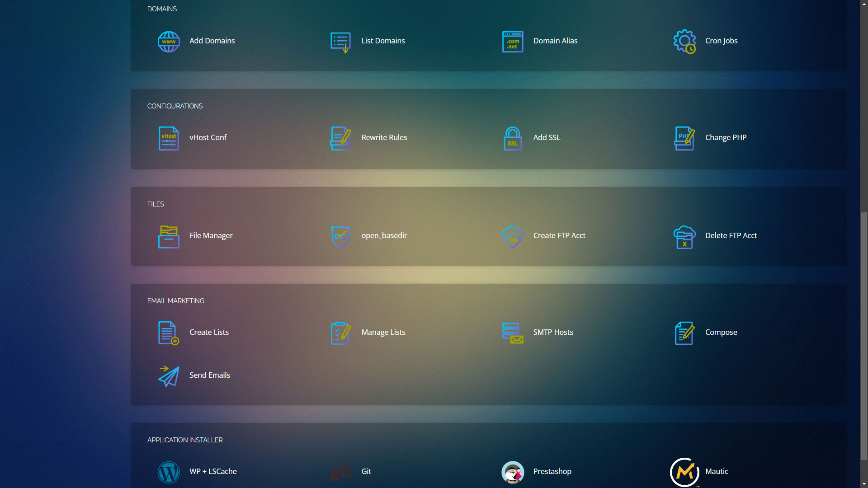
Task: Open the Prestashop installer link
Action: click(x=552, y=471)
